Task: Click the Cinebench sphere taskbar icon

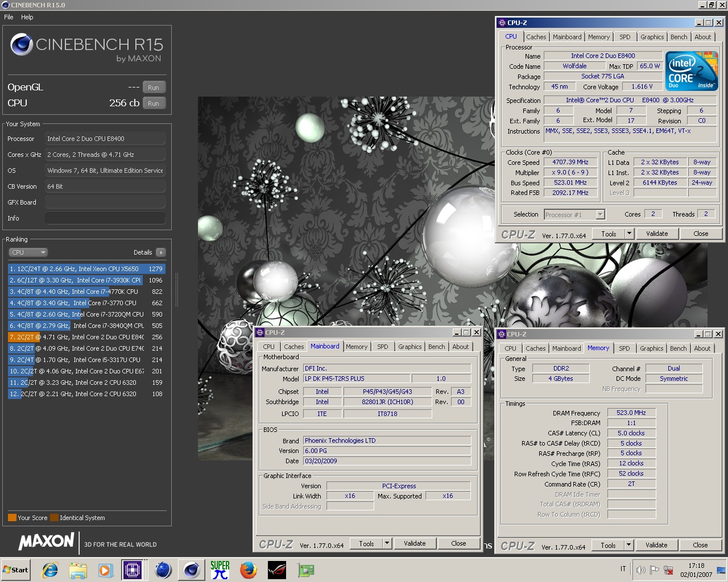Action: (192, 570)
